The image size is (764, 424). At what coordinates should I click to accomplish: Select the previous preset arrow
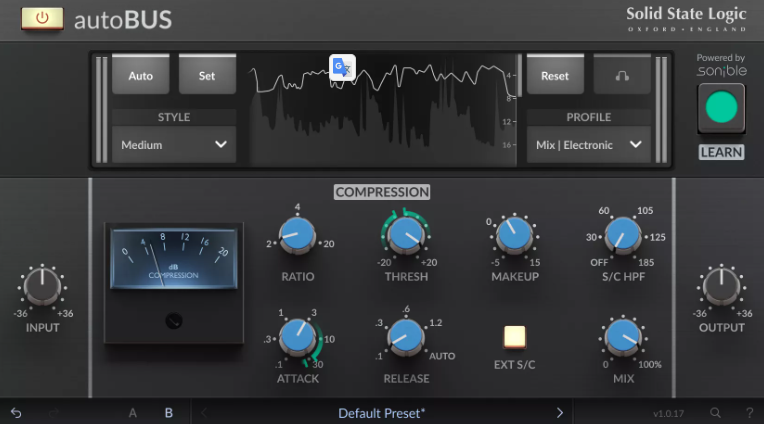click(204, 412)
